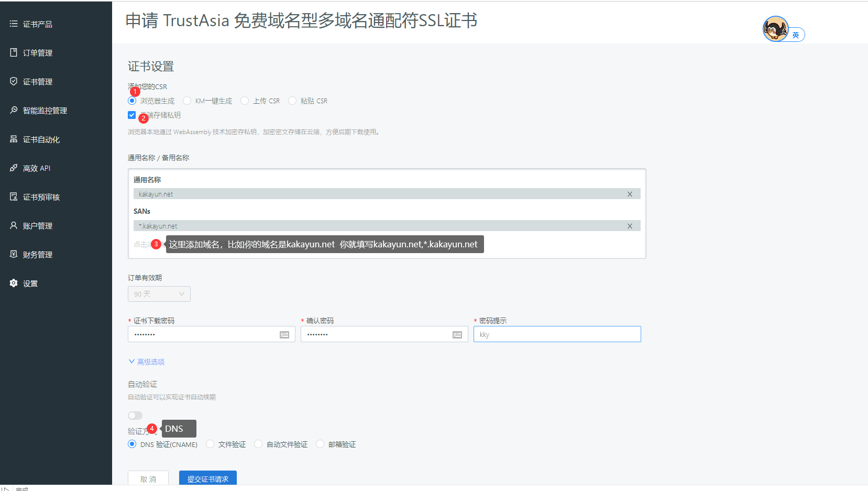Image resolution: width=868 pixels, height=491 pixels.
Task: Click the 证书设置 heading
Action: click(151, 67)
